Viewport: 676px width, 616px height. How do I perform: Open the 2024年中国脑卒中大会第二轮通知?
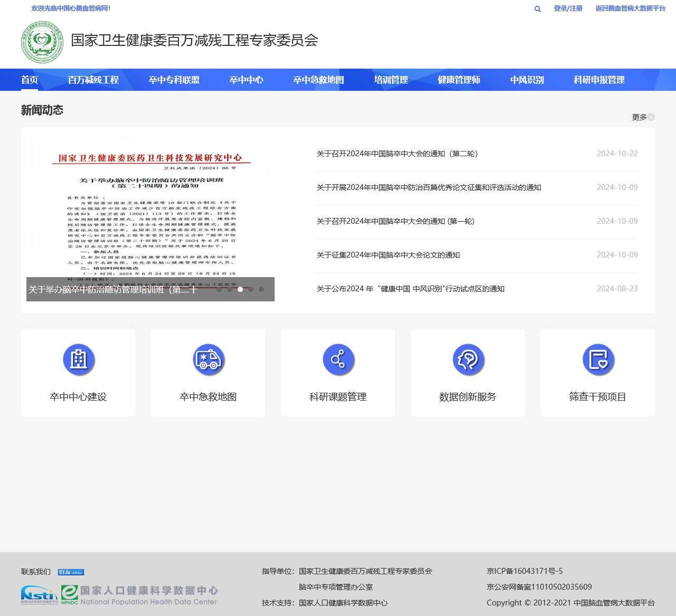[397, 154]
